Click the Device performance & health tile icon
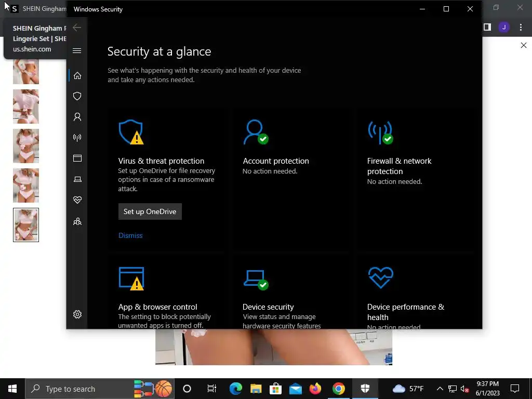This screenshot has height=399, width=532. point(381,277)
